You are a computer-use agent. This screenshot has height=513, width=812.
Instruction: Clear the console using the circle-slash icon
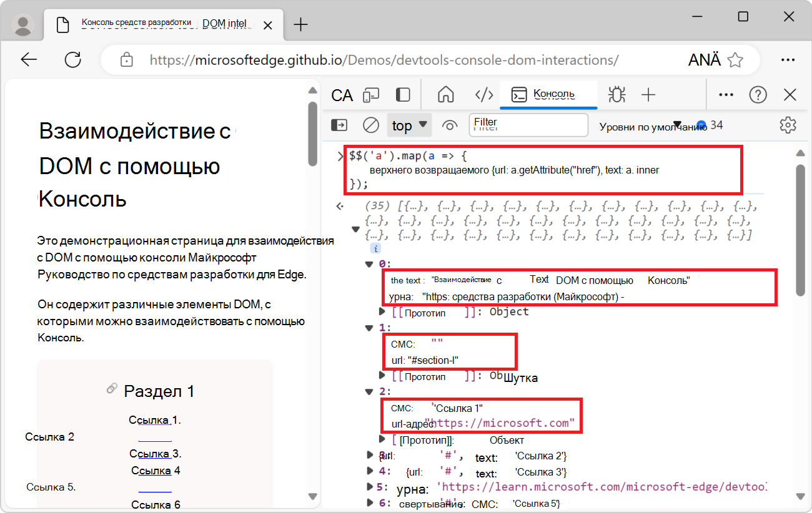370,125
